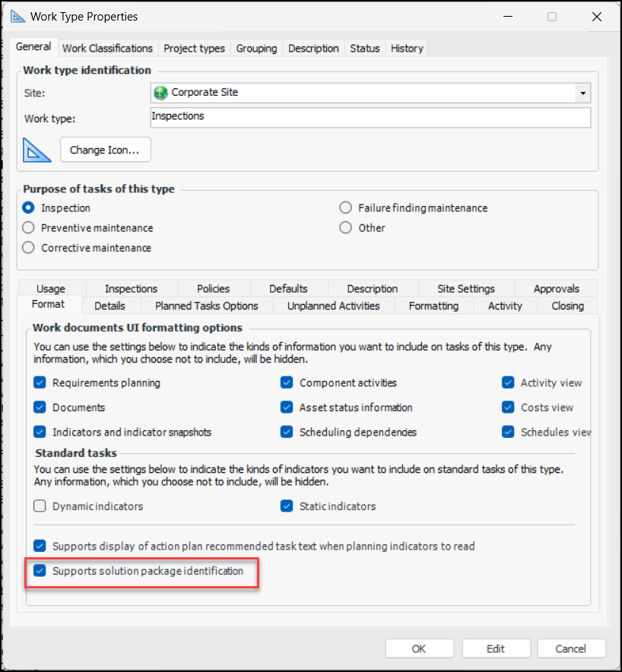Switch to the Work Classifications tab
Viewport: 622px width, 672px height.
(x=108, y=49)
